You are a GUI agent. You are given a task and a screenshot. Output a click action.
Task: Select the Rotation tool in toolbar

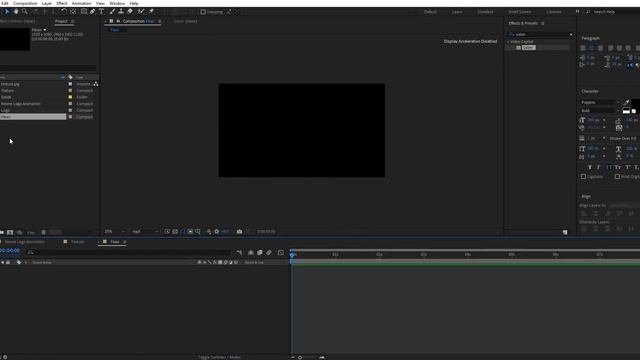[64, 12]
